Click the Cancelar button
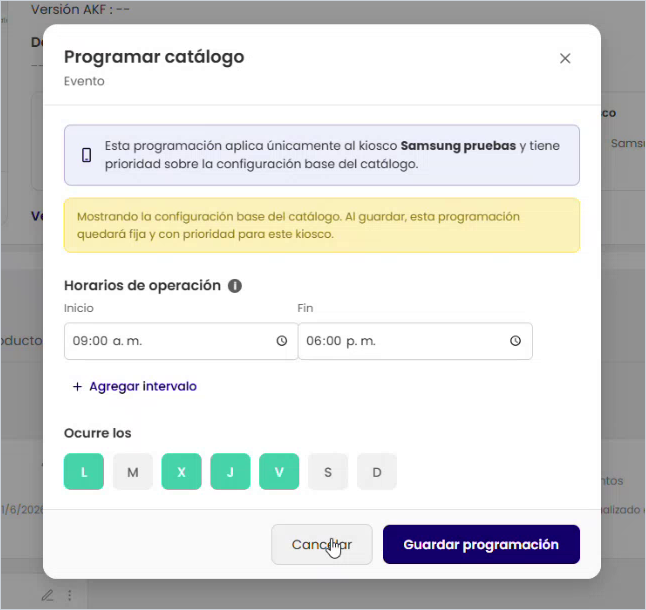Viewport: 646px width, 610px height. [322, 545]
